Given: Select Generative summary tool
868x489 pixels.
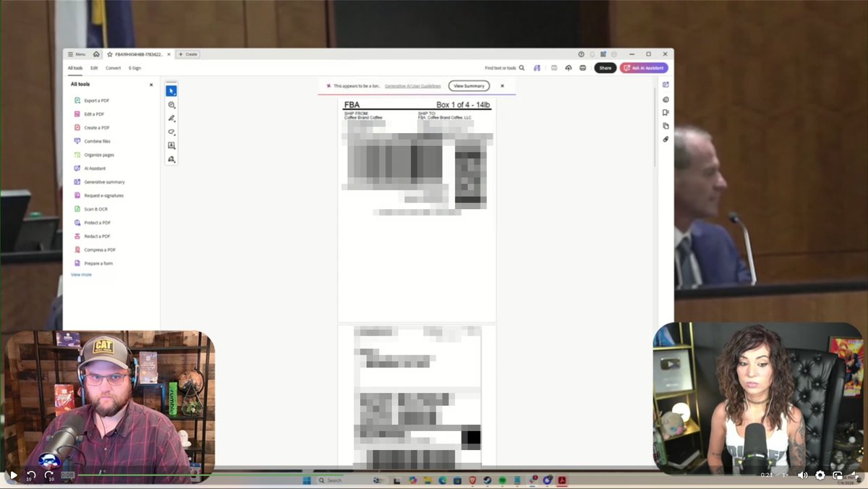Looking at the screenshot, I should coord(99,182).
